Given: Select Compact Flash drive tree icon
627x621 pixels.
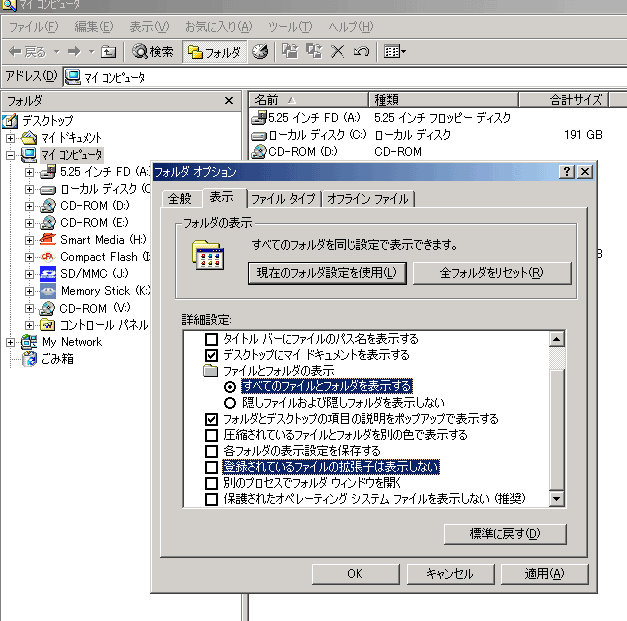Looking at the screenshot, I should pyautogui.click(x=48, y=257).
